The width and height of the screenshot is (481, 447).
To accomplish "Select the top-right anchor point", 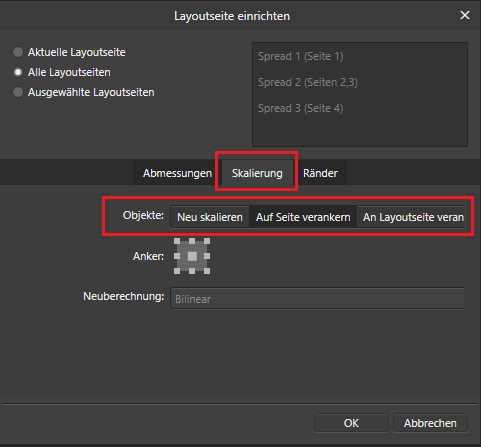I will (207, 241).
